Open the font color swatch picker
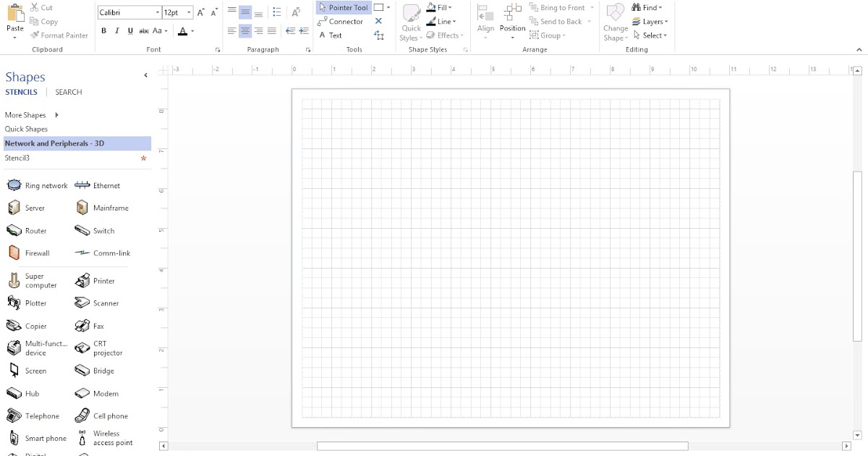Screen dimensions: 868x456 (x=191, y=30)
